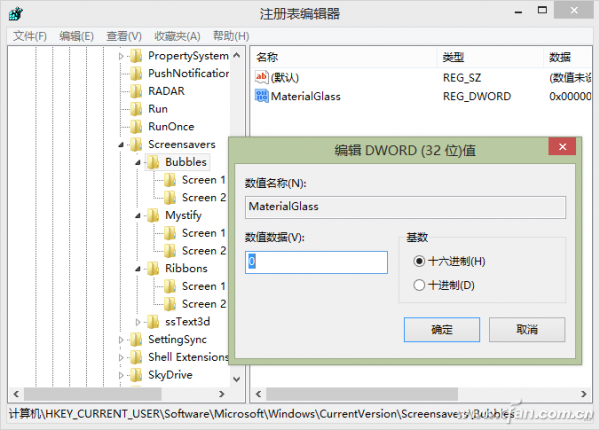The height and width of the screenshot is (430, 600).
Task: Click the Mystify folder icon
Action: [x=153, y=215]
